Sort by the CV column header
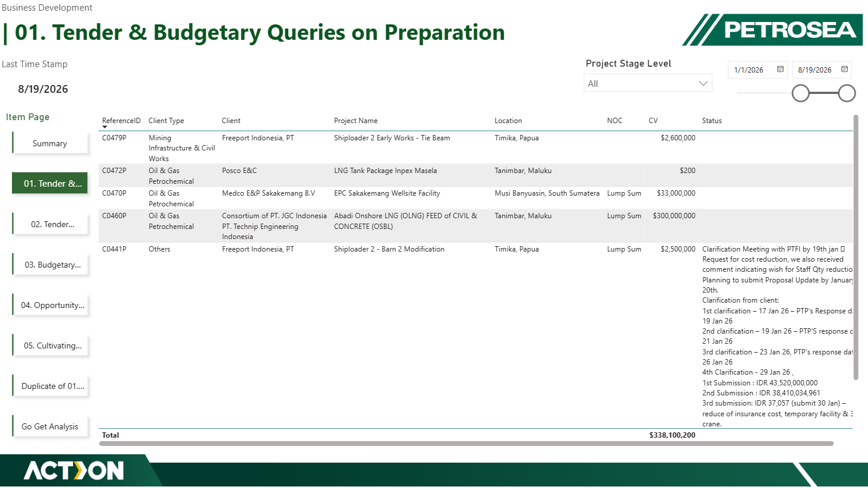Screen dimensions: 868x490 click(653, 120)
